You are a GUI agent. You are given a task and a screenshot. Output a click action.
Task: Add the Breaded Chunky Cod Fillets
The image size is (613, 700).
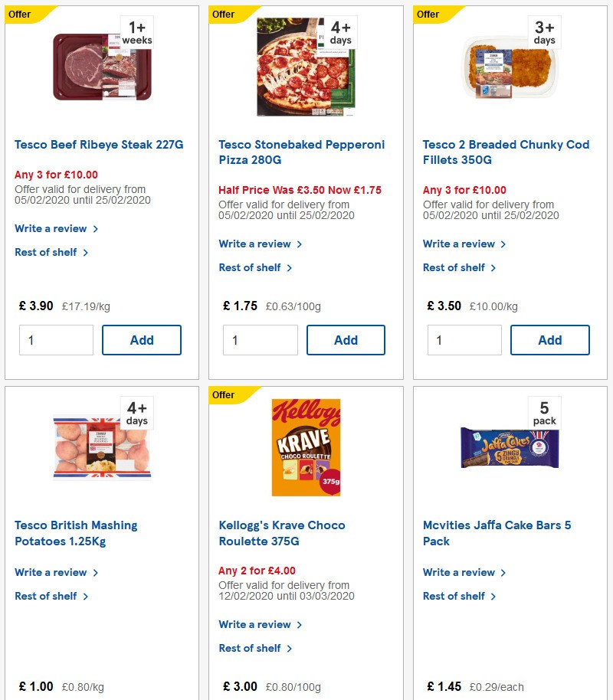550,339
